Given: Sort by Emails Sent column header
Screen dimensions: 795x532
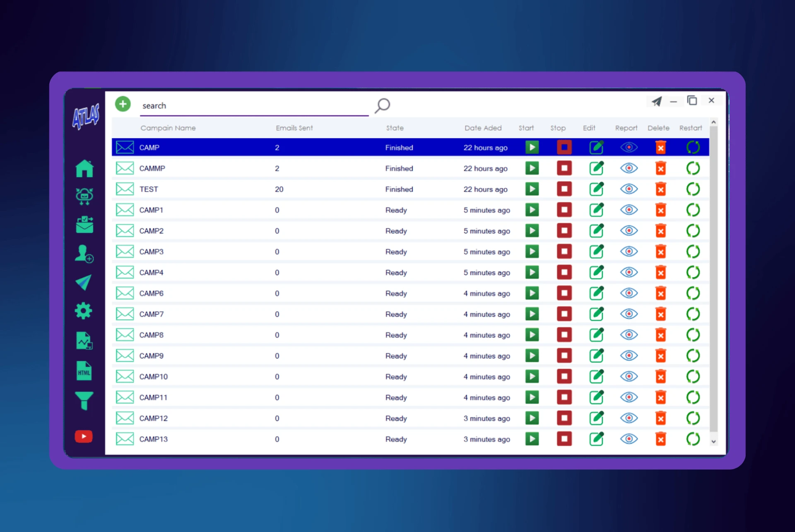Looking at the screenshot, I should pos(294,128).
